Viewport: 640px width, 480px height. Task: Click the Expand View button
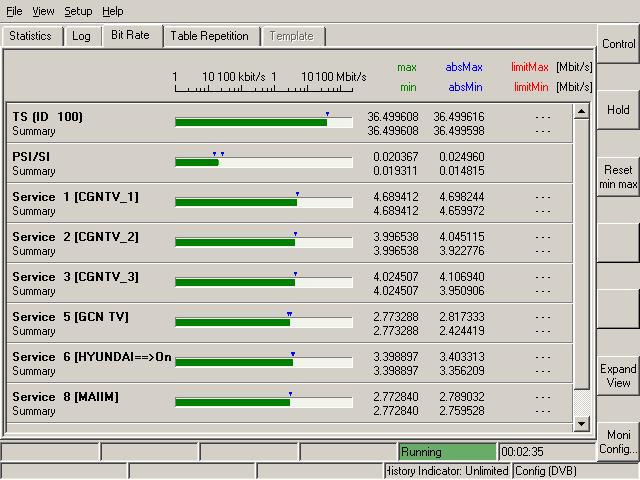618,376
